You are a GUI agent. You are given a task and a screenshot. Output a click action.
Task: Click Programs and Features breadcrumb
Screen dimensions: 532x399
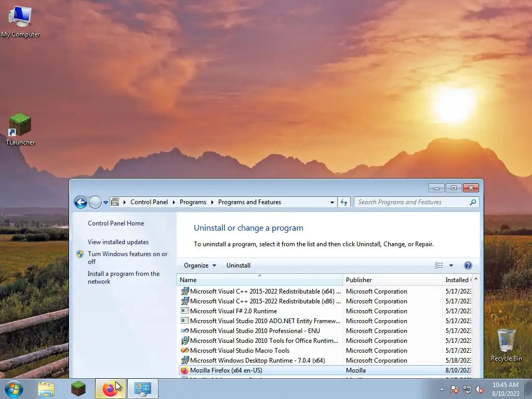(x=249, y=202)
